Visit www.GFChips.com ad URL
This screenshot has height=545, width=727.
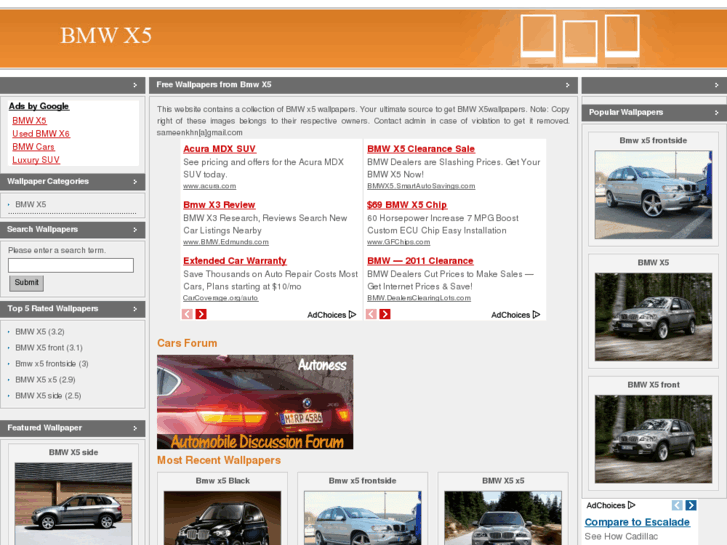click(399, 242)
